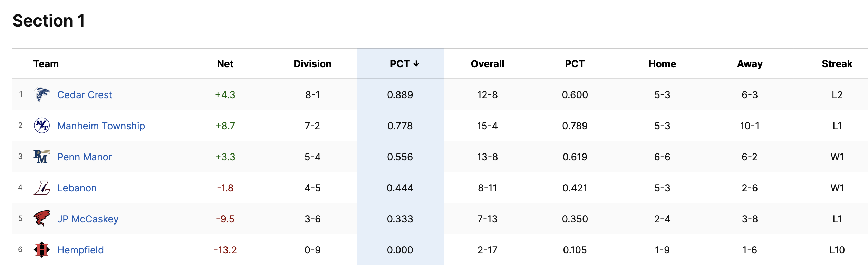Click the Penn Manor PM logo
Screen dimensions: 868x269
tap(42, 157)
